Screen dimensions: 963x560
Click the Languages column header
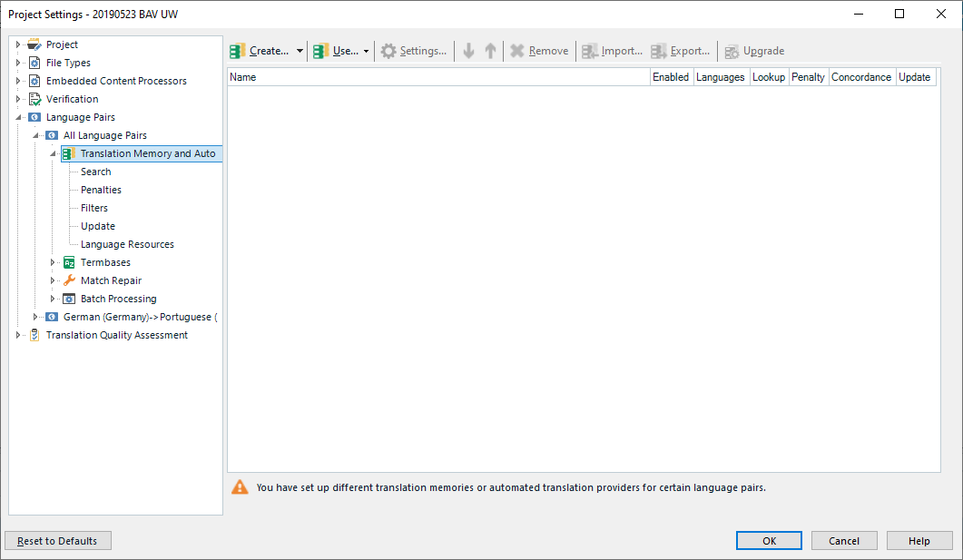coord(721,77)
